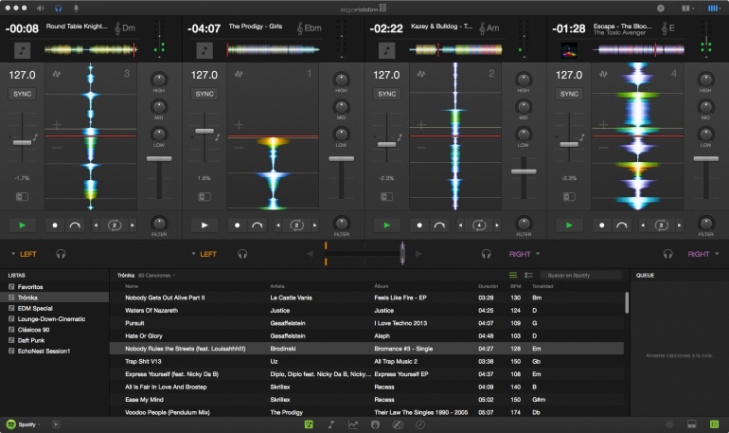The width and height of the screenshot is (729, 433).
Task: Start playback on deck 1 with white play button
Action: click(204, 225)
